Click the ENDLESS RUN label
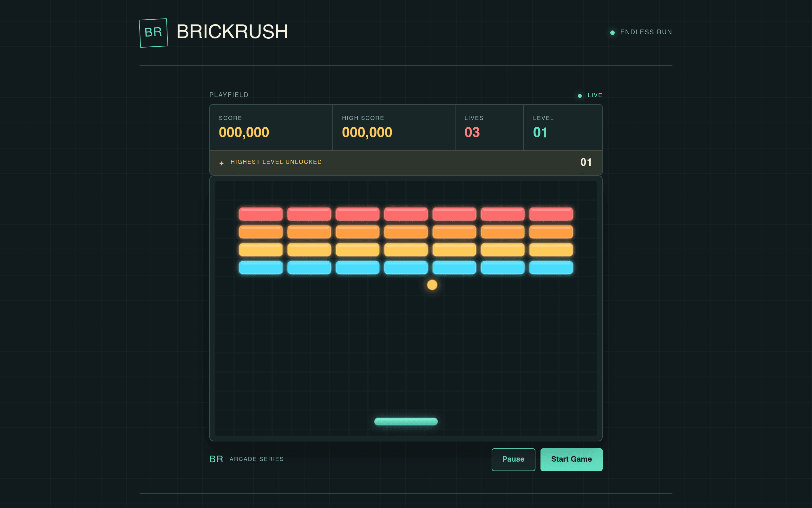The height and width of the screenshot is (508, 812). [x=646, y=32]
